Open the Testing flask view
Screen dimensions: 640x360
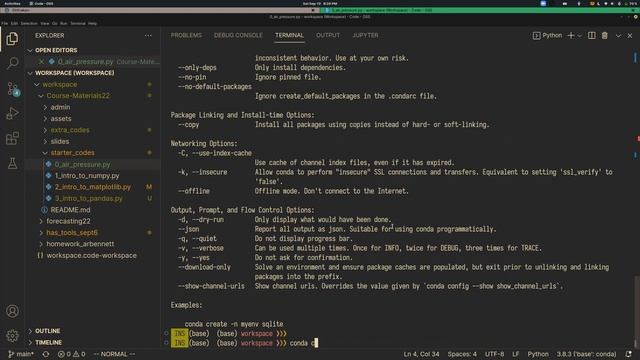coord(12,163)
